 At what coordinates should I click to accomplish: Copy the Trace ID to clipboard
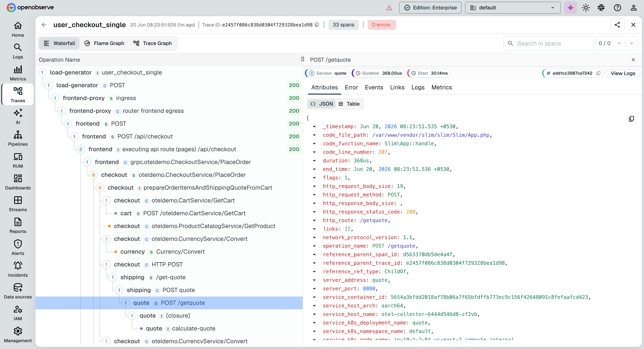click(317, 25)
